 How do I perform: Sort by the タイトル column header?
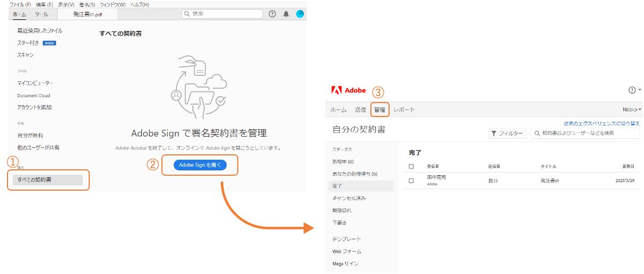[548, 167]
